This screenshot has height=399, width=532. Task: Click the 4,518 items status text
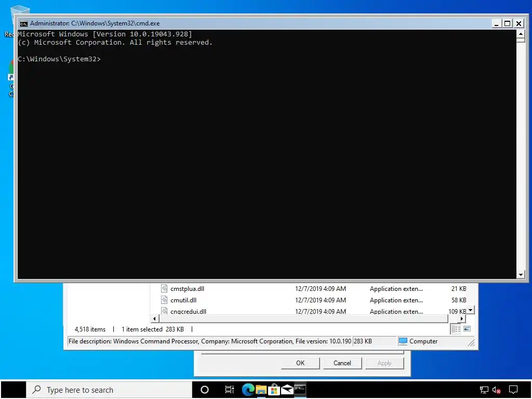pos(90,329)
